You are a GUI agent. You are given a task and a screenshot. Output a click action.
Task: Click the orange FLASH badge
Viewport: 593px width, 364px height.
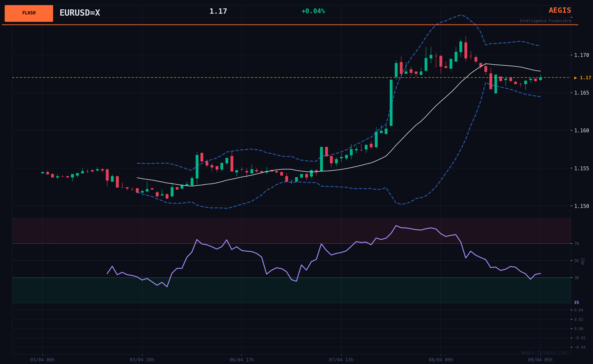click(x=29, y=13)
